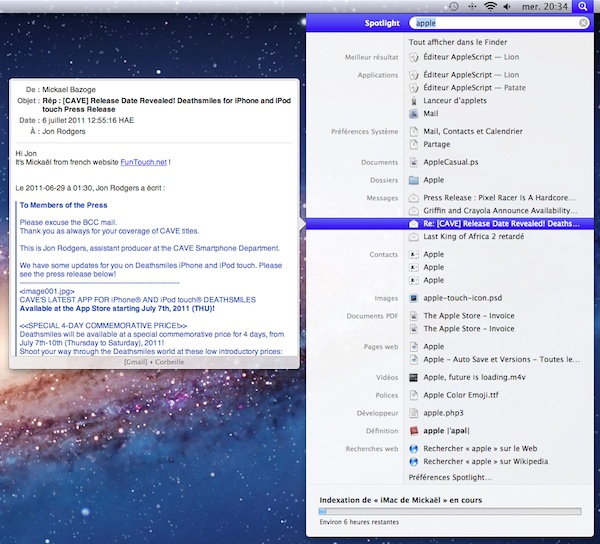This screenshot has width=600, height=544.
Task: Click the indexing progress bar
Action: 450,511
